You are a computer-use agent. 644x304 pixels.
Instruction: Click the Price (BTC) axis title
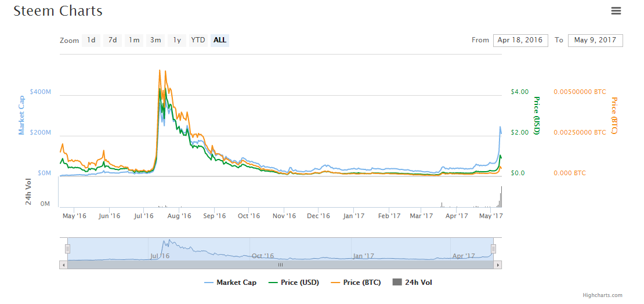click(614, 115)
